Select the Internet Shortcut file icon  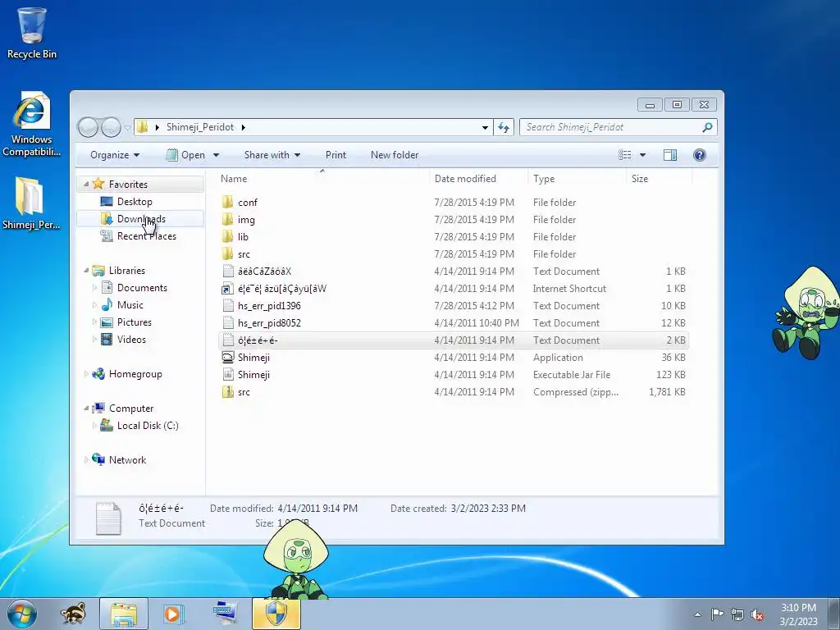(x=228, y=288)
